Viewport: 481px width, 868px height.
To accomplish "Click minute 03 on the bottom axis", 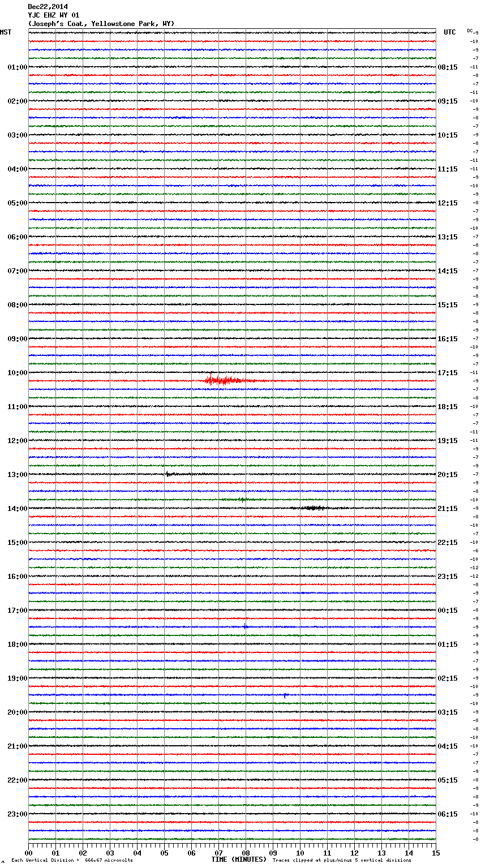I will (x=110, y=853).
